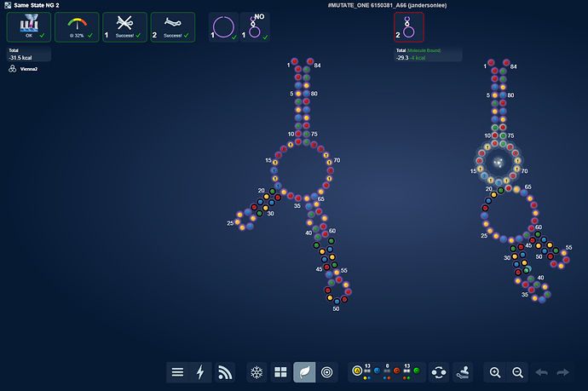Screen dimensions: 588x391
Task: Toggle the leaf natural mode button
Action: 304,372
